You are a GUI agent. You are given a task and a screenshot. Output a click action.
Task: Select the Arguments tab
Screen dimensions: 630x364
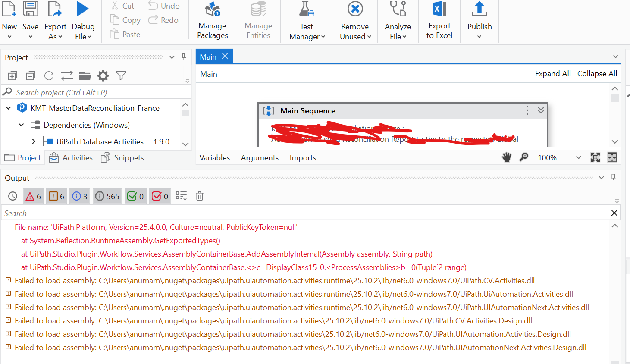click(x=259, y=157)
